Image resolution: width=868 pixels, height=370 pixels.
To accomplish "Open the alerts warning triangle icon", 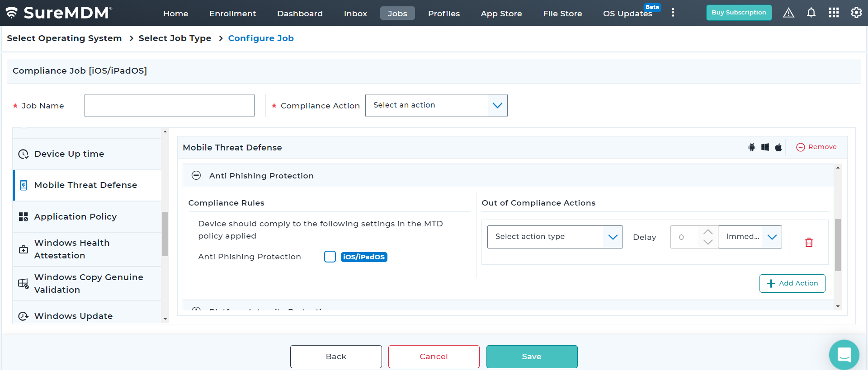I will [788, 13].
